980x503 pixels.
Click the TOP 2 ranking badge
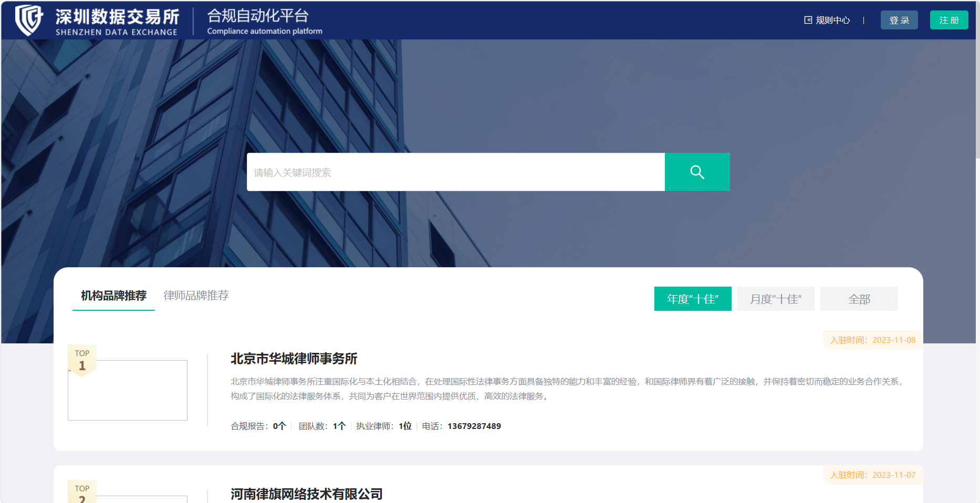pos(82,491)
